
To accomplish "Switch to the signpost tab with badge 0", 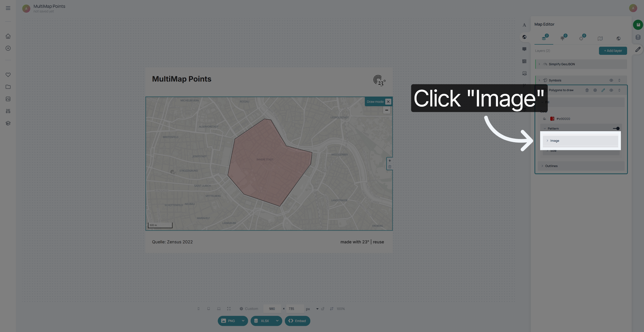I will click(x=563, y=38).
